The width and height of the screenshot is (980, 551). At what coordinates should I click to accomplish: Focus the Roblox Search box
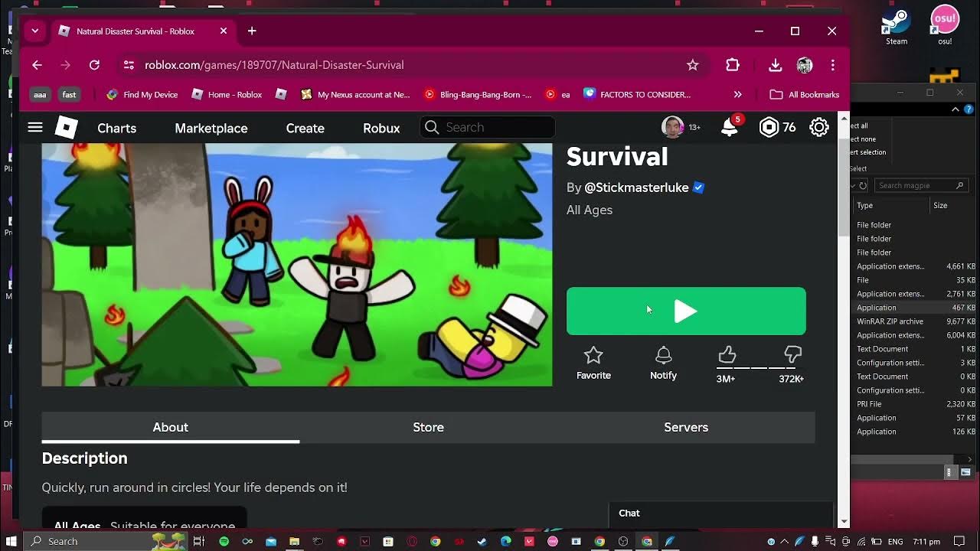point(487,127)
